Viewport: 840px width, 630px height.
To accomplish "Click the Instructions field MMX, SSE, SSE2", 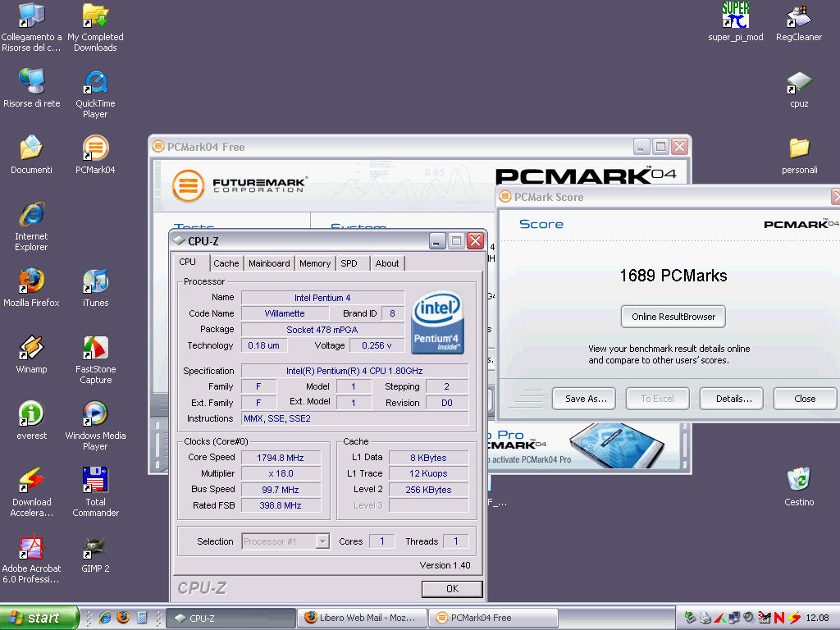I will 354,418.
